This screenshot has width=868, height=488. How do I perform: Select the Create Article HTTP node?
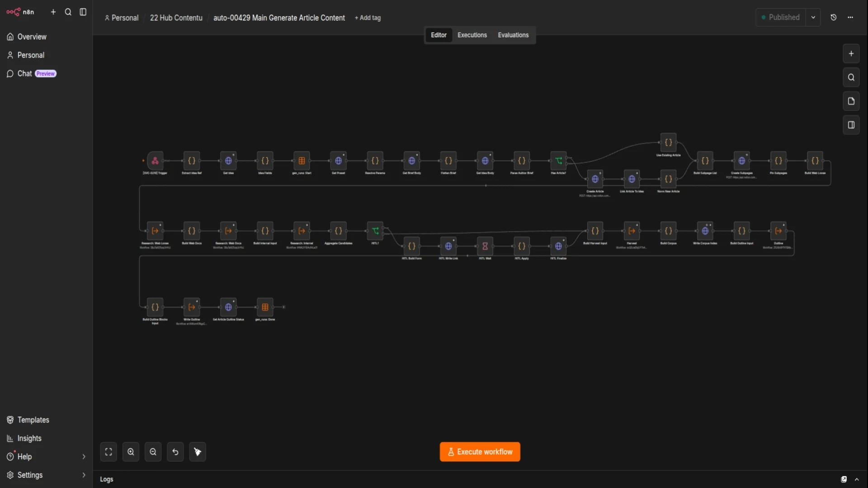coord(595,179)
